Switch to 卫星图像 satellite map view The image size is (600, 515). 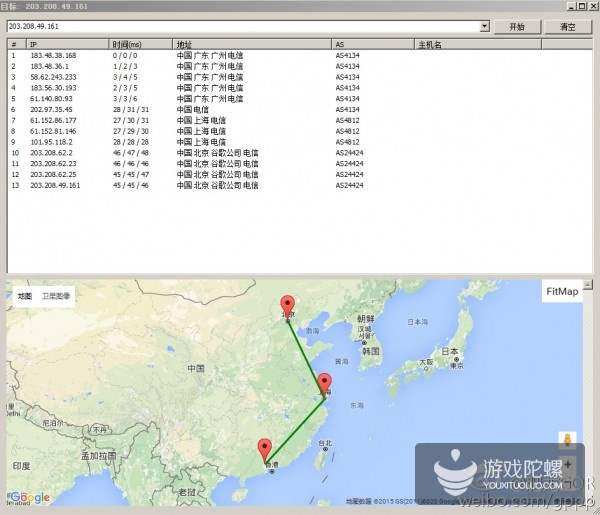tap(57, 296)
